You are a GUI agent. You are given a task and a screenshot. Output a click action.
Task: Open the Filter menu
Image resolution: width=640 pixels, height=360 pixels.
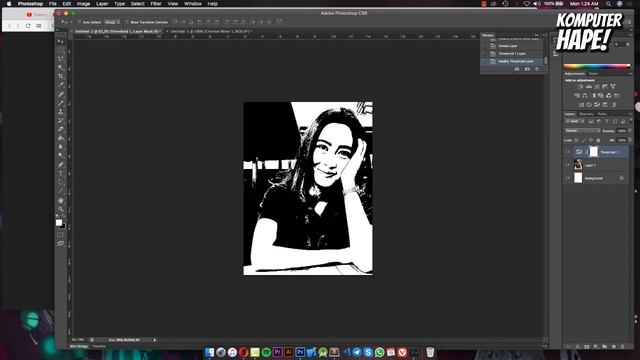(x=156, y=4)
